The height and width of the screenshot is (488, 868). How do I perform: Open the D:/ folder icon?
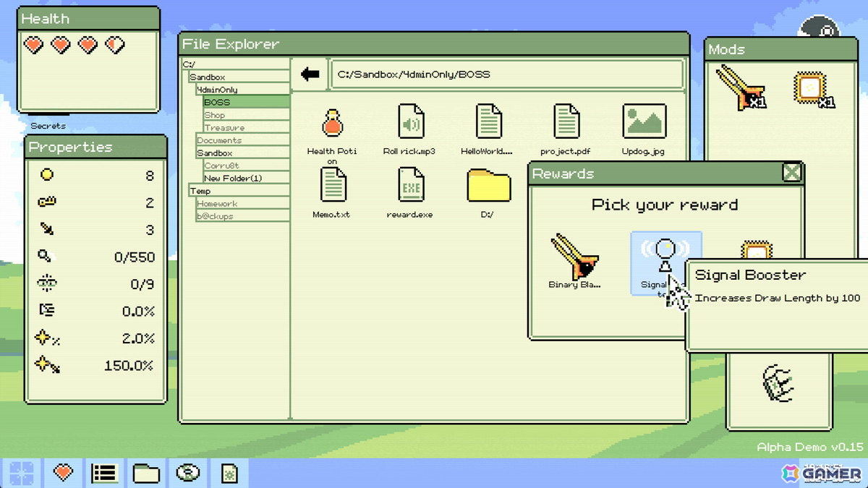(489, 187)
